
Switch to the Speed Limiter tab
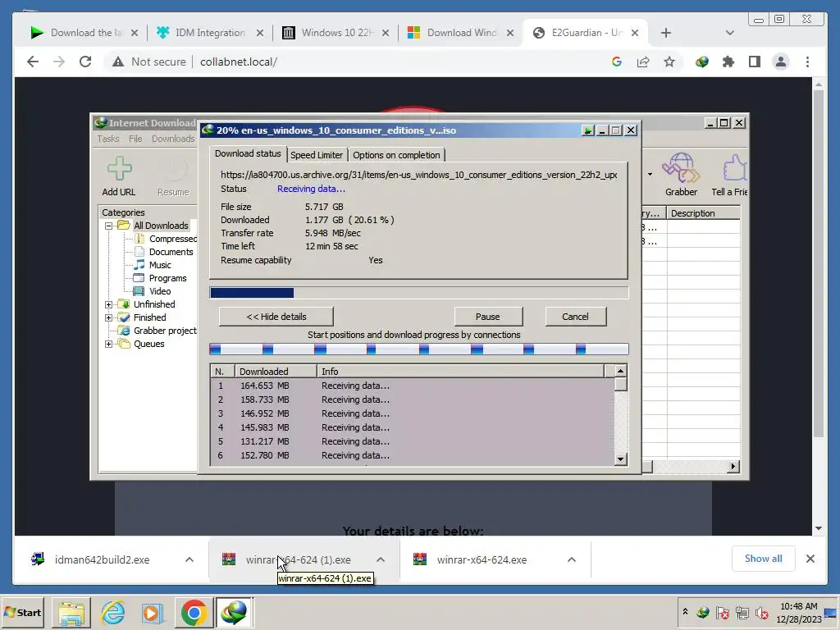point(317,155)
